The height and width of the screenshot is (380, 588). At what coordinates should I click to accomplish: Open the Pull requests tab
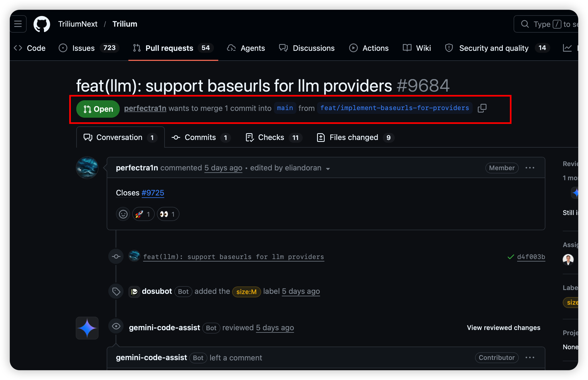(173, 48)
